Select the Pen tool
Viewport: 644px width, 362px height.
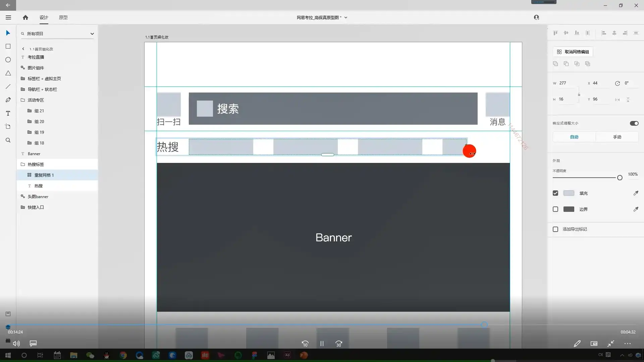click(8, 100)
